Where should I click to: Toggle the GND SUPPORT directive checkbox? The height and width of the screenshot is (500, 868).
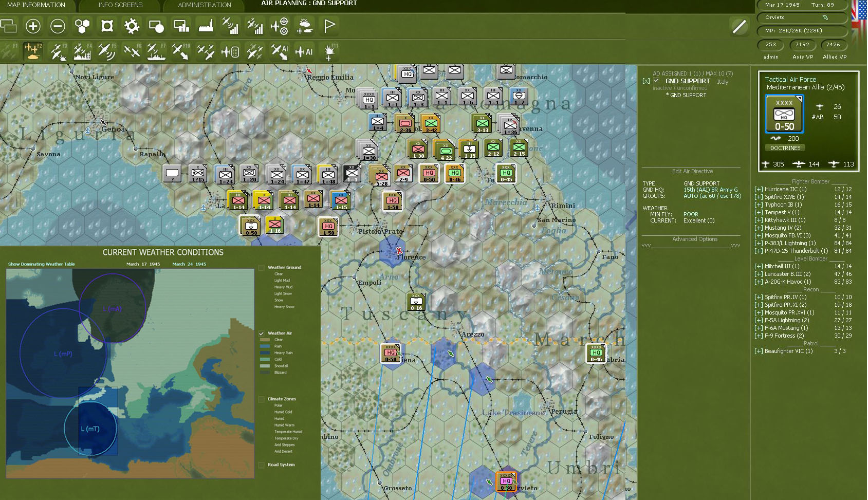point(656,81)
